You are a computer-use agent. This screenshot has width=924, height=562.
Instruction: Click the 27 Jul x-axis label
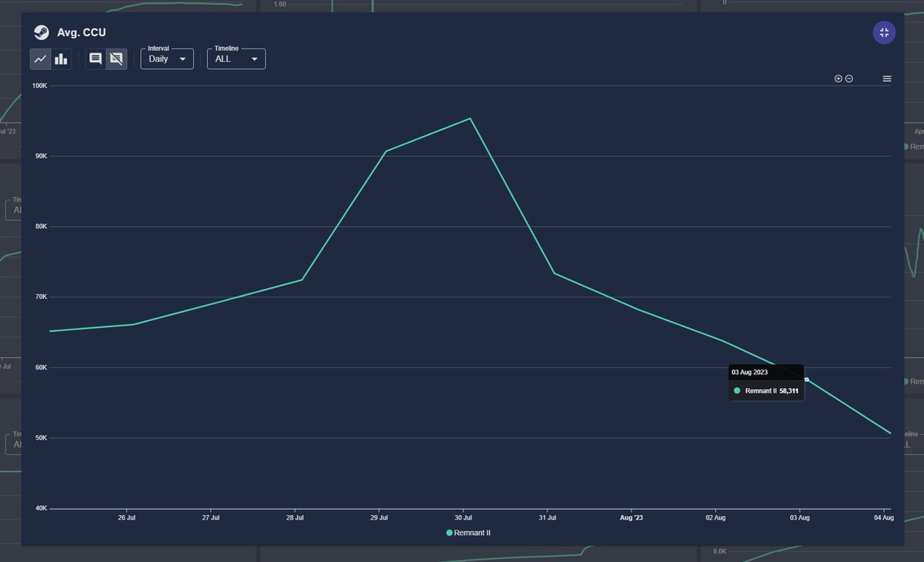[x=211, y=518]
